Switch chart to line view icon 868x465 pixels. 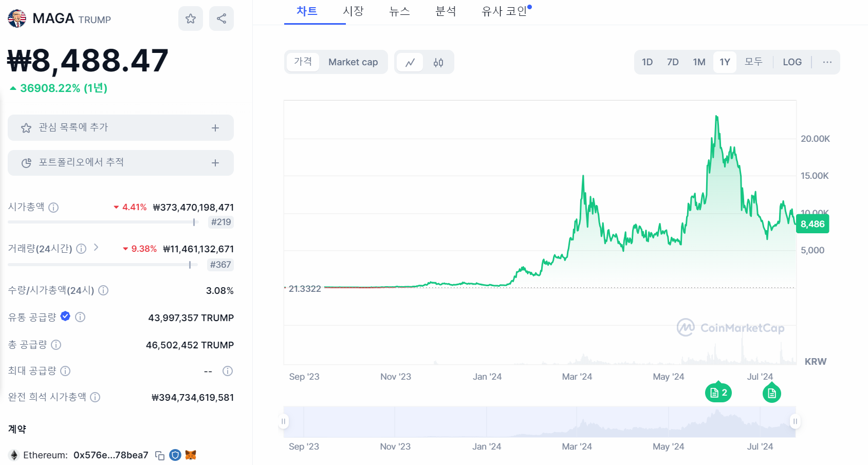[410, 62]
